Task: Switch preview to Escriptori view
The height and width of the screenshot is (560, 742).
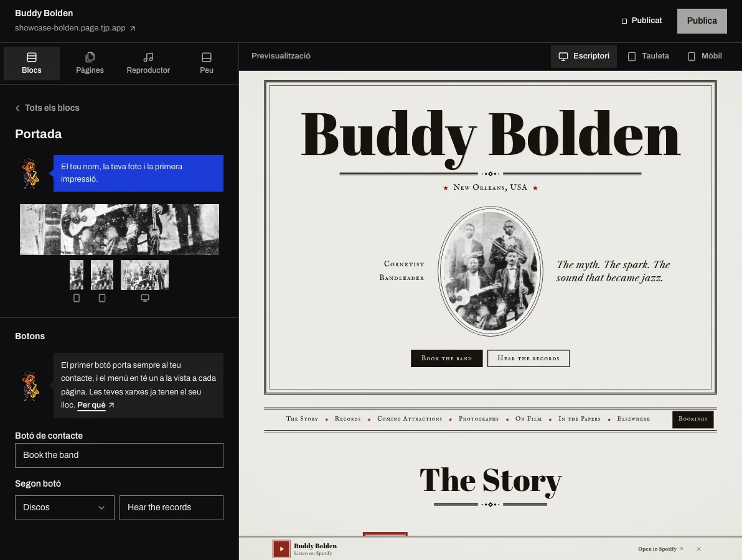Action: [x=583, y=56]
